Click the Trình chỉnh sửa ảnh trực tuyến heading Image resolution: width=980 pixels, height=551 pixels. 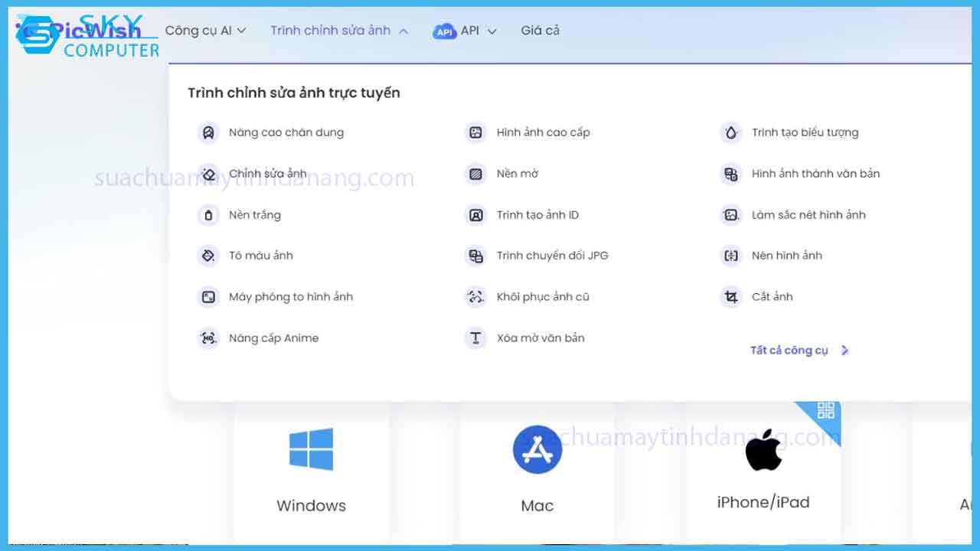[294, 93]
